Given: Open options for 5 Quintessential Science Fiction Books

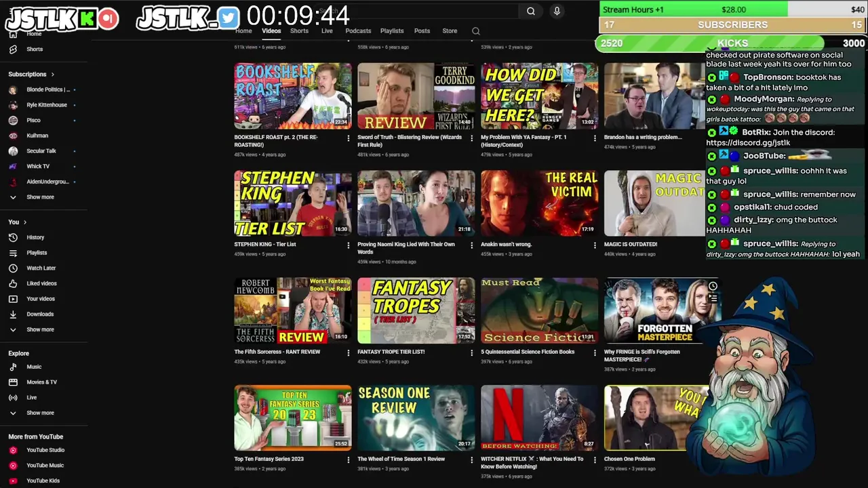Looking at the screenshot, I should 595,352.
